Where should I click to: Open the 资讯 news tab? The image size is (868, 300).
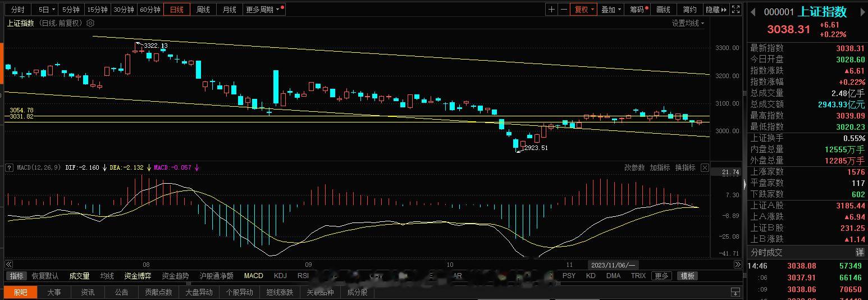point(88,292)
